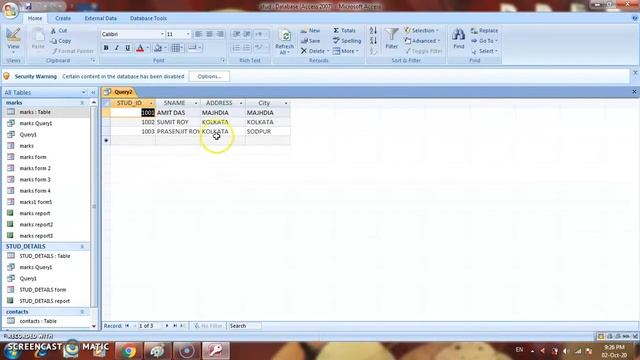Open the STUD_ID column header dropdown

[x=151, y=103]
